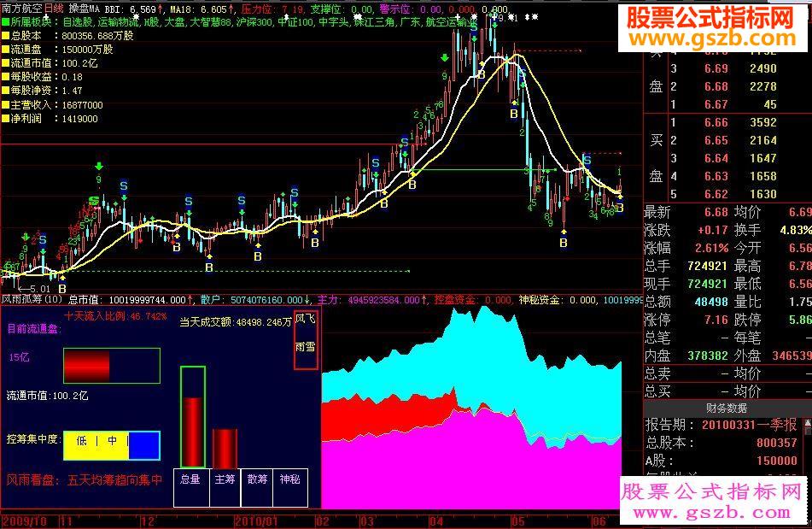812x529 pixels.
Task: Select the 总量 column label
Action: (190, 479)
